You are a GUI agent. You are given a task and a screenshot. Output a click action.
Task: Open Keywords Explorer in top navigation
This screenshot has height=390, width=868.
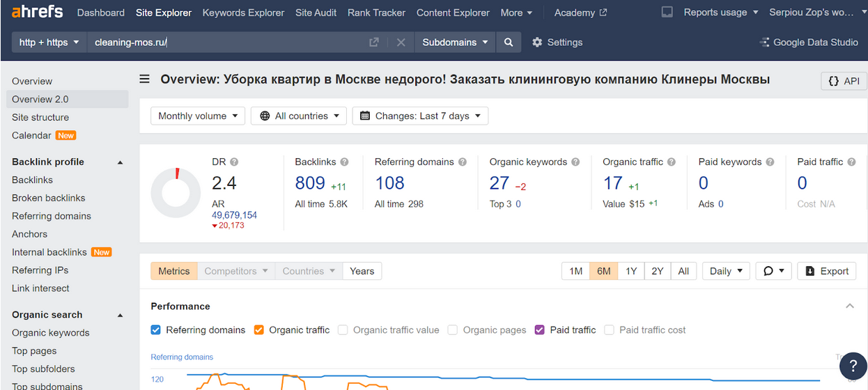(243, 13)
